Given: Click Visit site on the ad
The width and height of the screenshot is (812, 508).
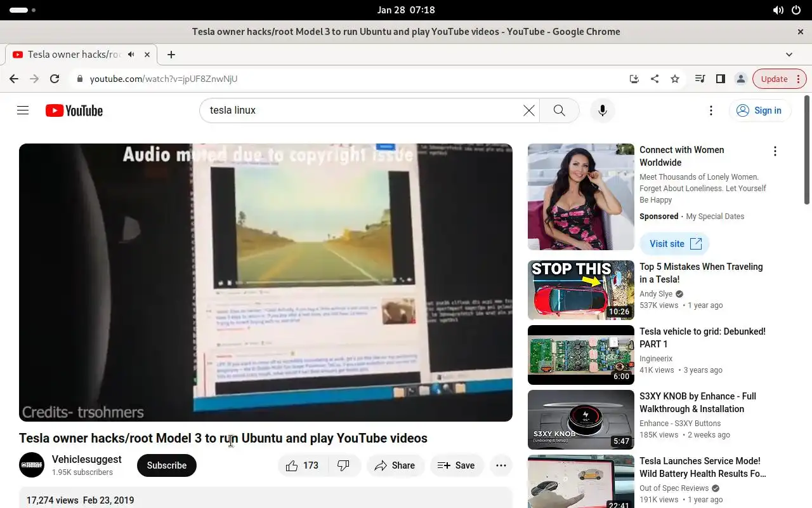Looking at the screenshot, I should (675, 244).
